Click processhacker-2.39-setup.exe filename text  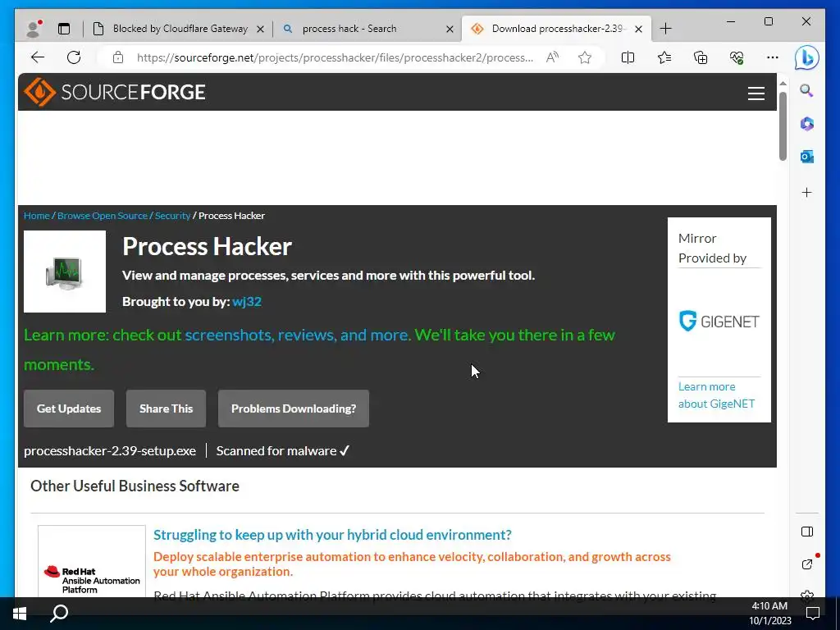[110, 451]
